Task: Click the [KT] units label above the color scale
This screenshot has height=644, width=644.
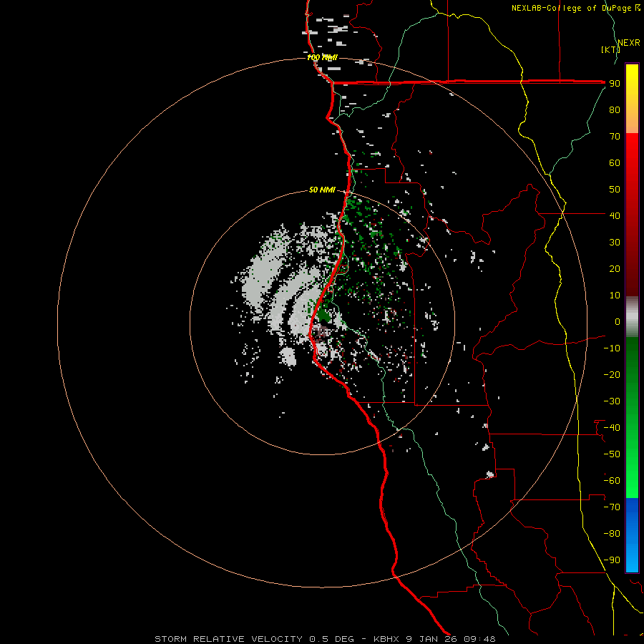Action: tap(610, 49)
